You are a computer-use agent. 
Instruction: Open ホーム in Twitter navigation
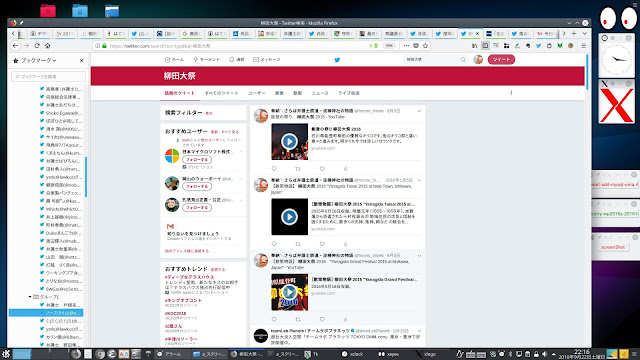point(174,60)
